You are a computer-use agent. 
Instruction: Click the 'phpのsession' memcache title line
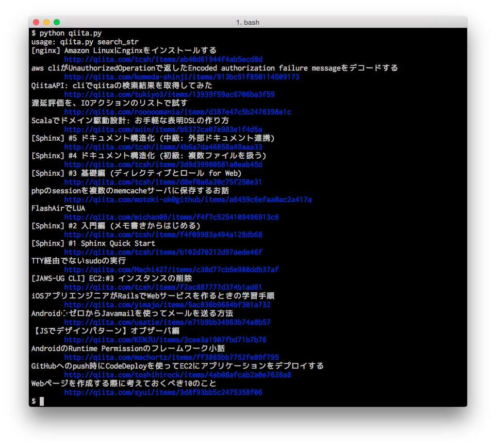(x=130, y=191)
